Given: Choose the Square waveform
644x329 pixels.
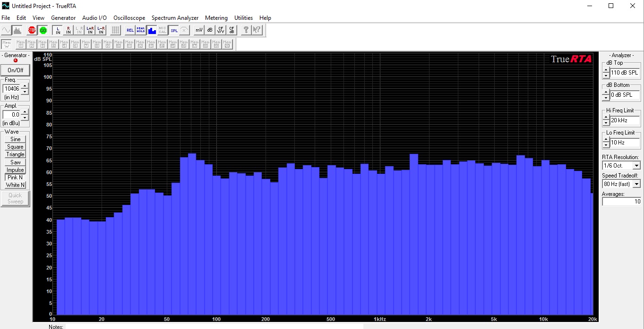Looking at the screenshot, I should point(16,147).
